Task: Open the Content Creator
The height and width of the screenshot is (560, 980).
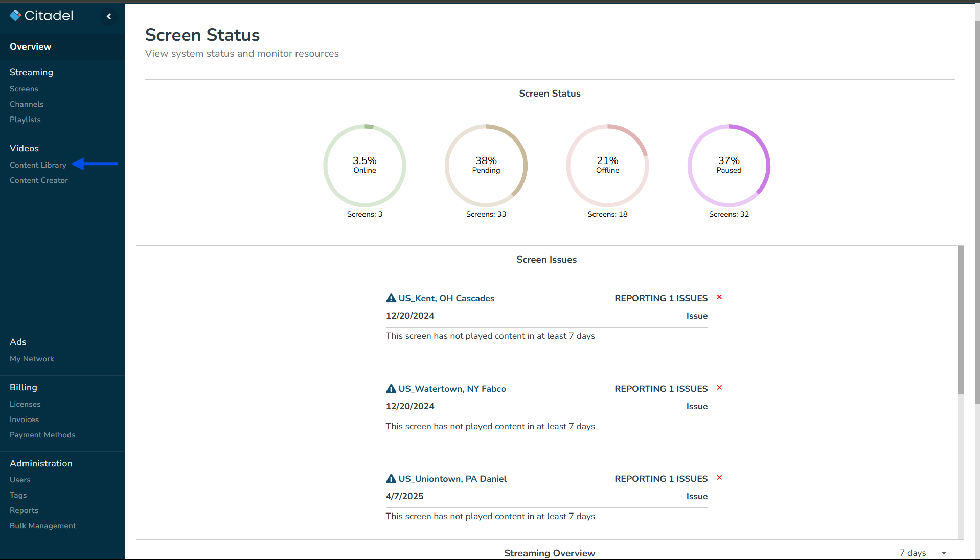Action: coord(39,180)
